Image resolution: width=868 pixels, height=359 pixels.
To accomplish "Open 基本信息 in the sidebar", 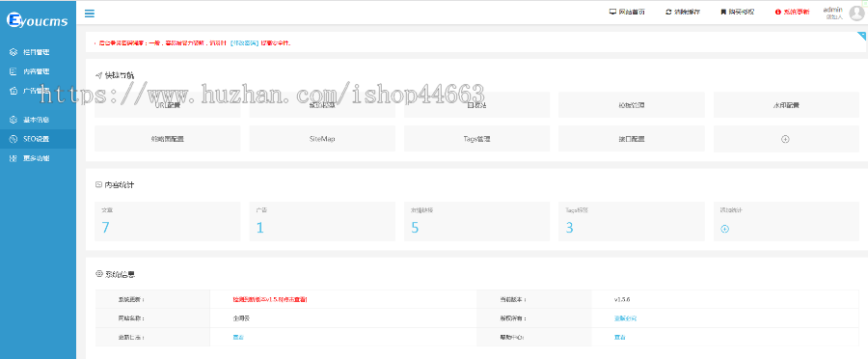I will (x=37, y=120).
